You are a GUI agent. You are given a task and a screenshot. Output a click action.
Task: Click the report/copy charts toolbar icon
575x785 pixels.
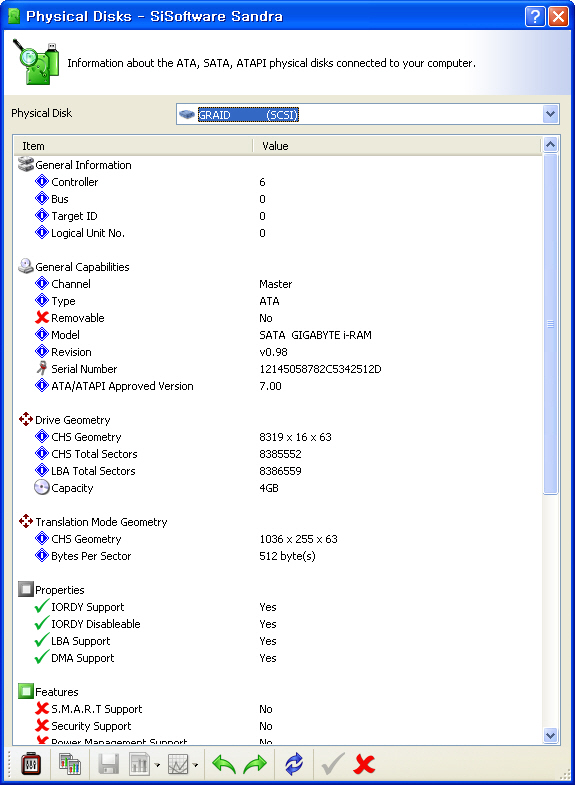(x=70, y=764)
